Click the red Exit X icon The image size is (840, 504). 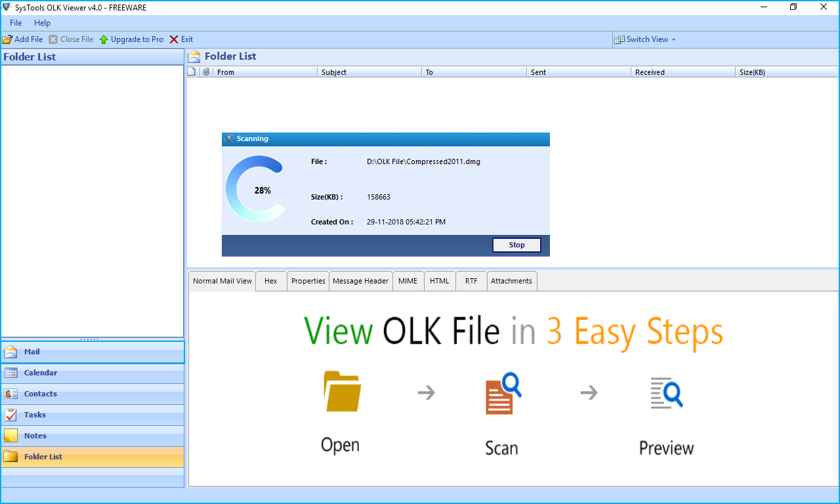tap(174, 39)
